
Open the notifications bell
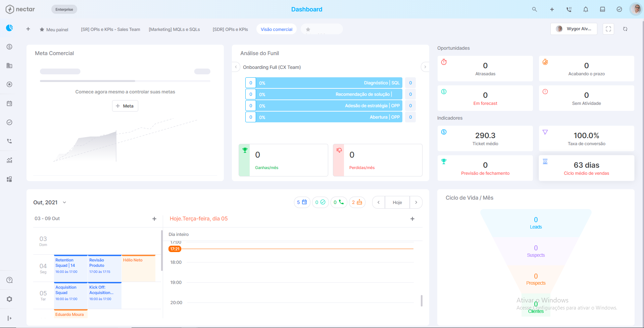pos(586,9)
